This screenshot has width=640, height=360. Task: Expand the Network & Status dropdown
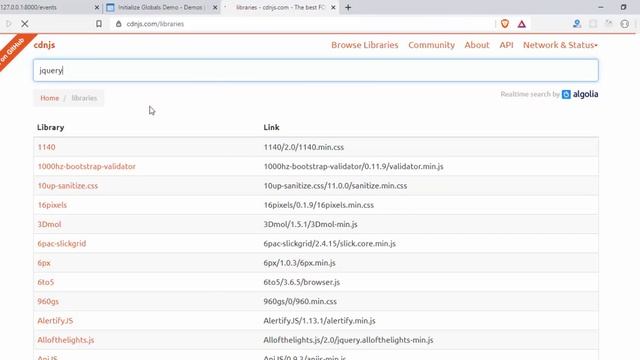tap(560, 45)
